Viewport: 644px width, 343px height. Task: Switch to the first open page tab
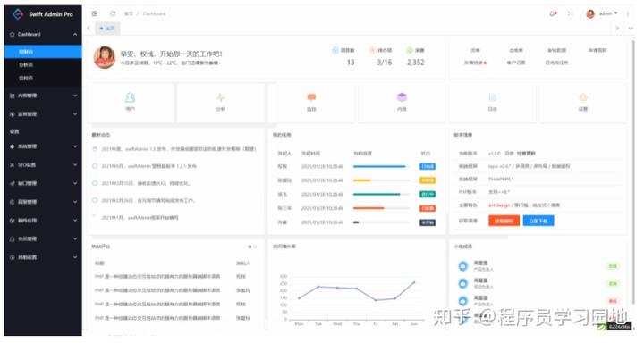click(x=107, y=29)
